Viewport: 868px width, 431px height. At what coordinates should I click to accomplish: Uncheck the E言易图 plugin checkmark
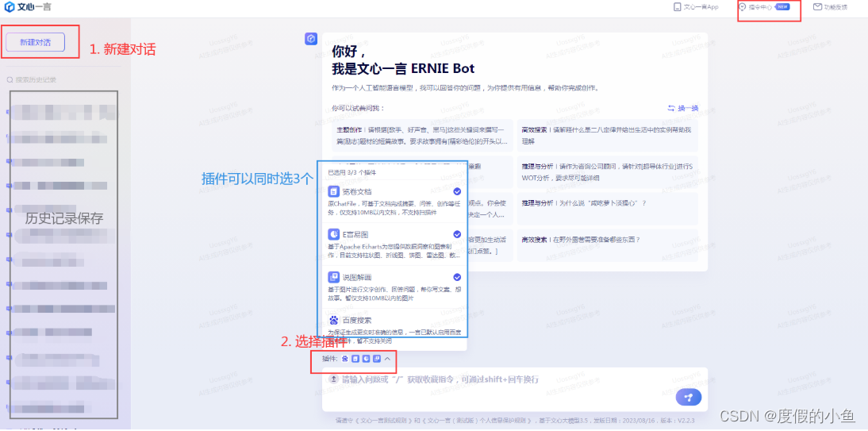pos(457,234)
